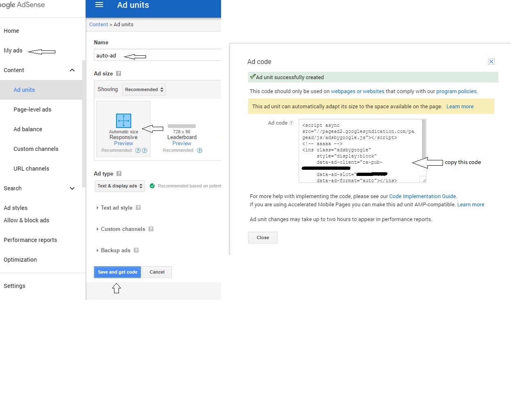Select the 728 x 90 Leaderboard thumbnail

(182, 126)
